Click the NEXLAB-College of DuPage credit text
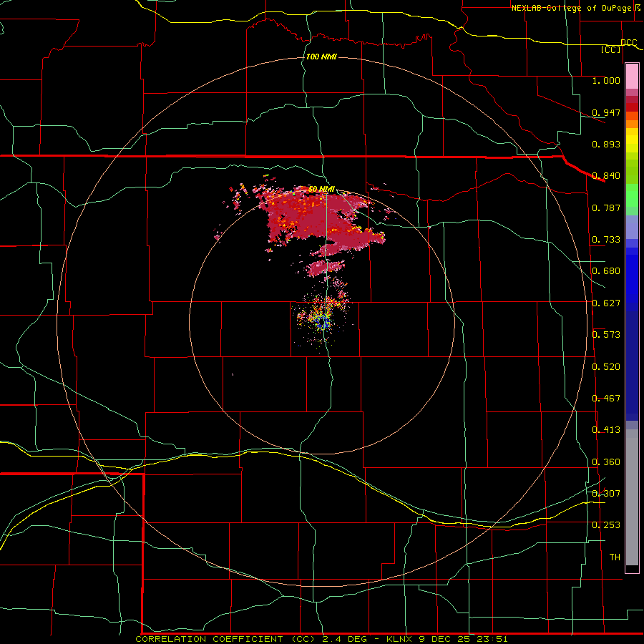This screenshot has width=644, height=644. tap(575, 8)
